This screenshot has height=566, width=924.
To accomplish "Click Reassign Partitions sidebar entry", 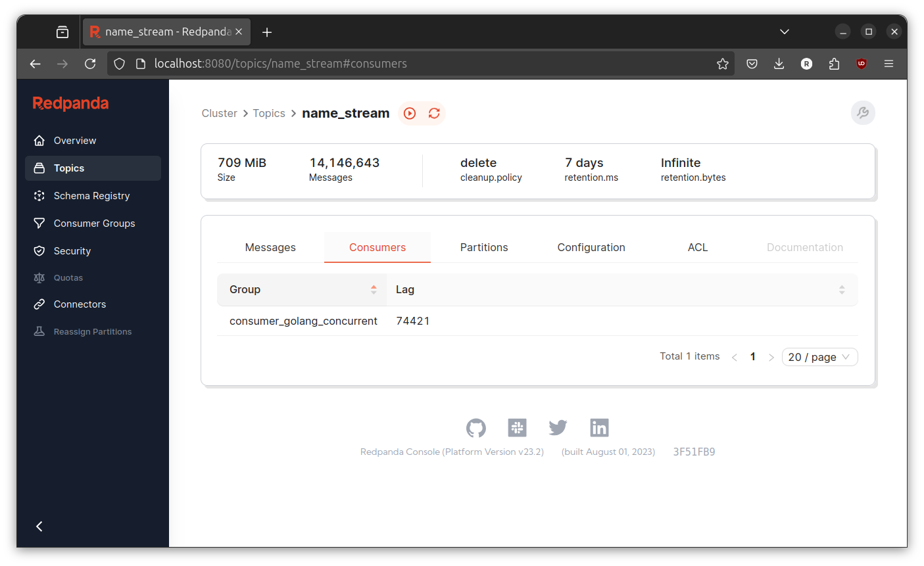I will click(x=93, y=332).
